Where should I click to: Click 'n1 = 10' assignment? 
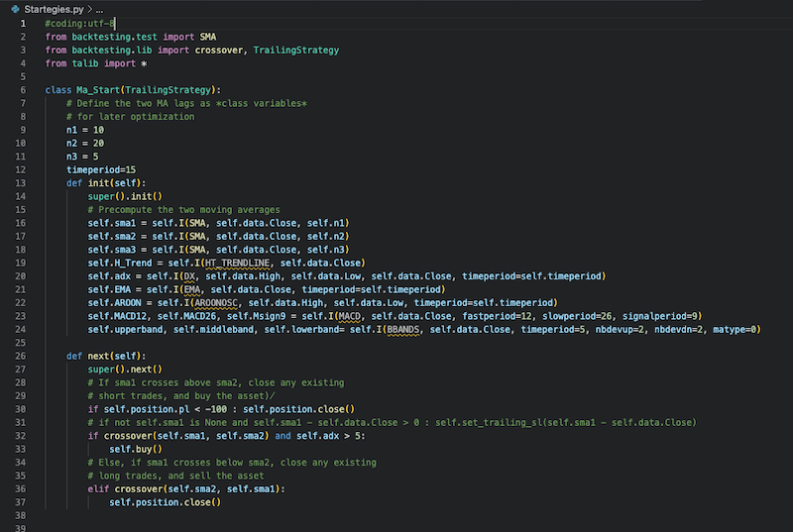[85, 130]
